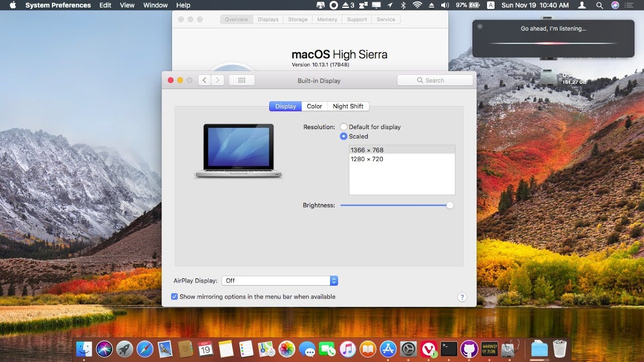Open Finder from the dock

pos(84,348)
